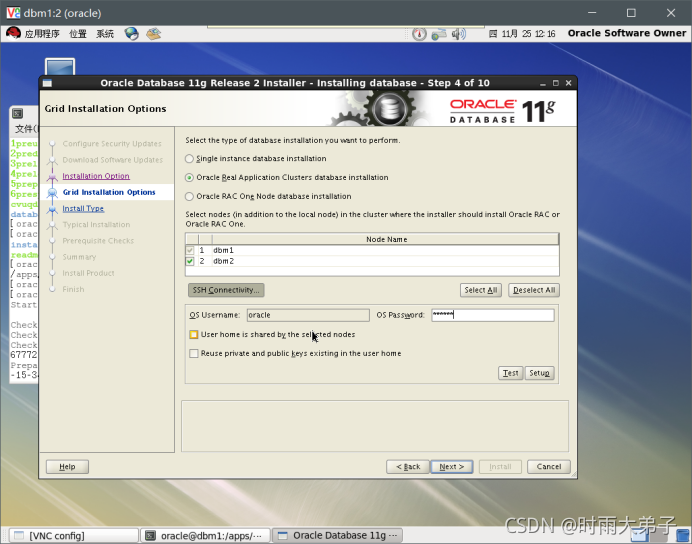Switch to Oracle Database 11g taskbar item
The image size is (692, 544).
click(x=338, y=536)
